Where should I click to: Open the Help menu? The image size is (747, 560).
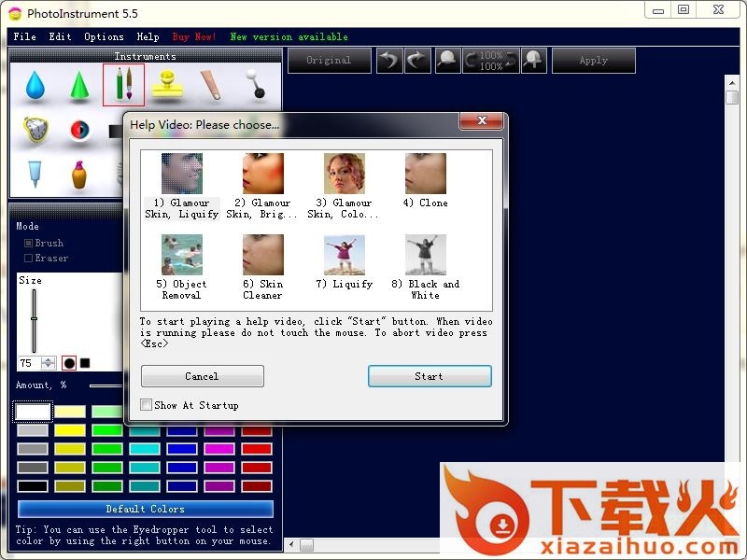[x=148, y=36]
